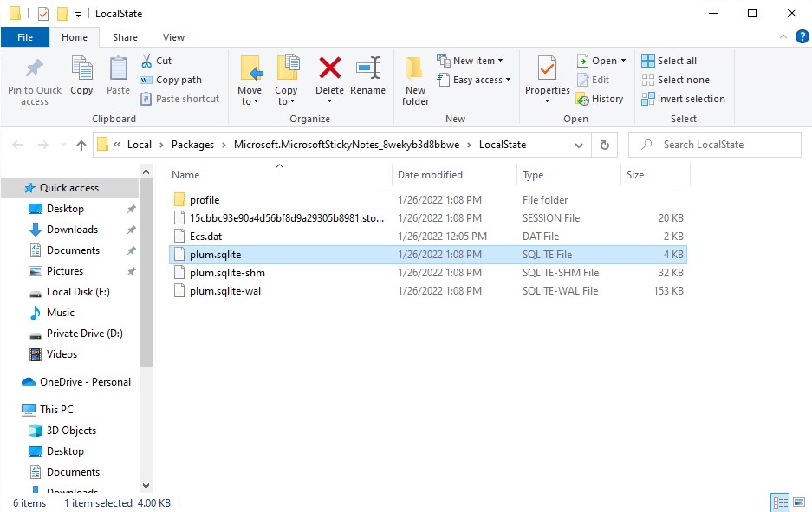The height and width of the screenshot is (512, 812).
Task: Click the navigation pane vertical scrollbar
Action: (146, 260)
